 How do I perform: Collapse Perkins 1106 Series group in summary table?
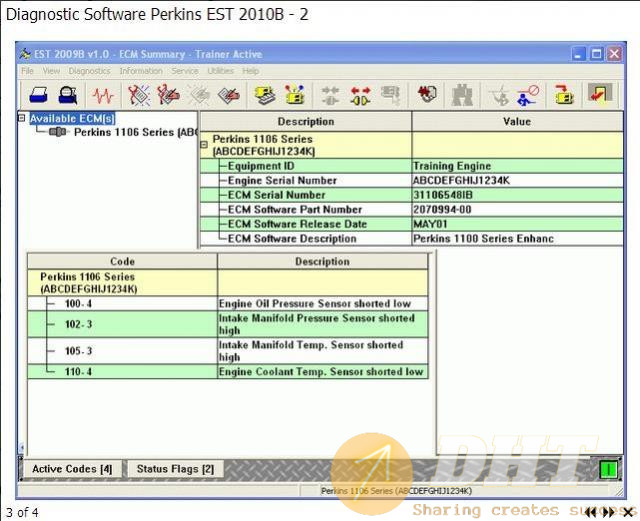(204, 145)
